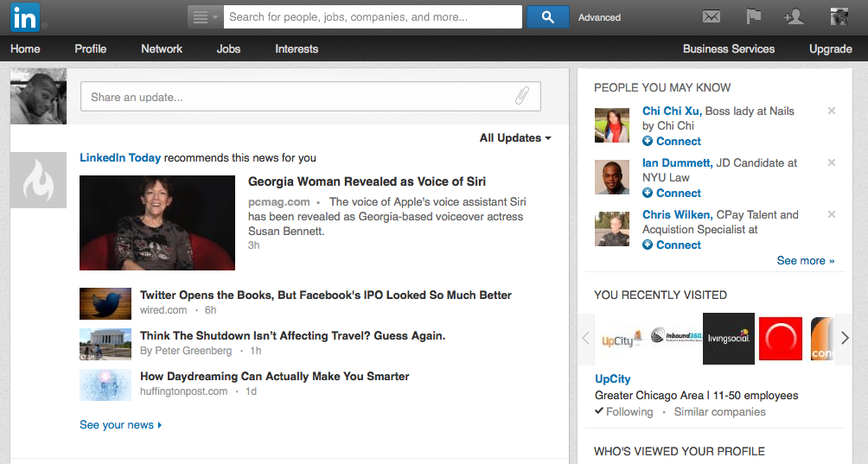Open Chi Chi Xu's name link
Viewport: 868px width, 464px height.
coord(672,111)
